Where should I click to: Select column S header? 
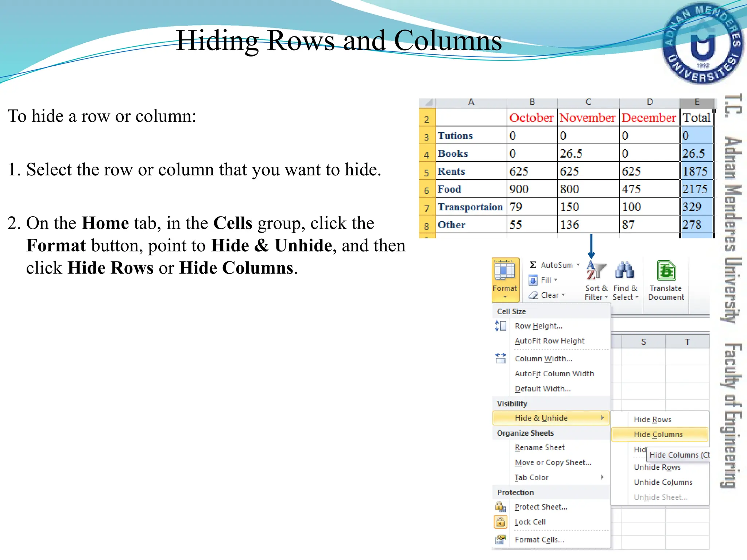tap(643, 342)
